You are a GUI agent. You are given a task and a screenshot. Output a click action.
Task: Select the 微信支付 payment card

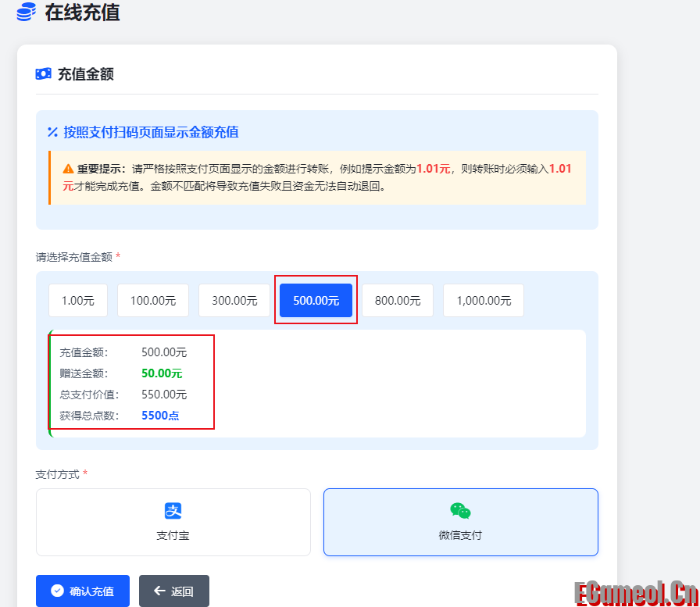pos(460,522)
